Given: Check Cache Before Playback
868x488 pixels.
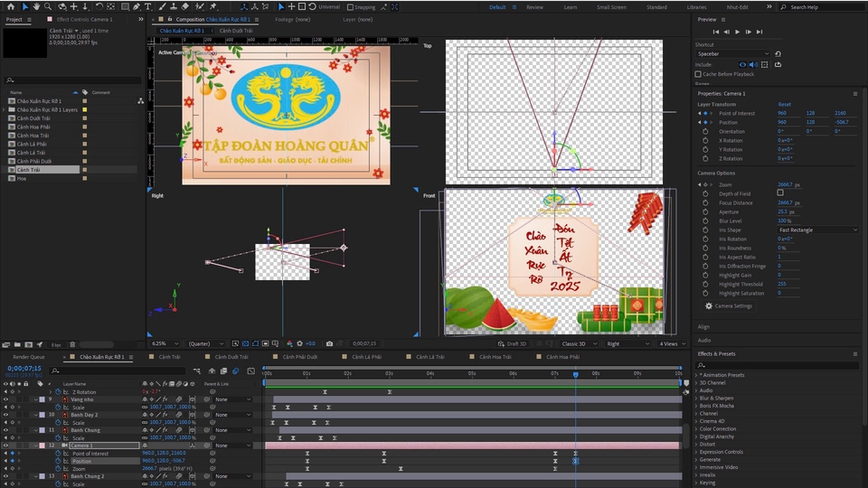Looking at the screenshot, I should click(x=698, y=74).
